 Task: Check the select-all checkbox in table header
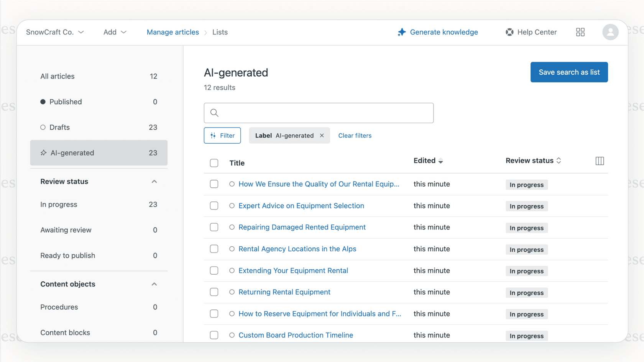pyautogui.click(x=214, y=163)
